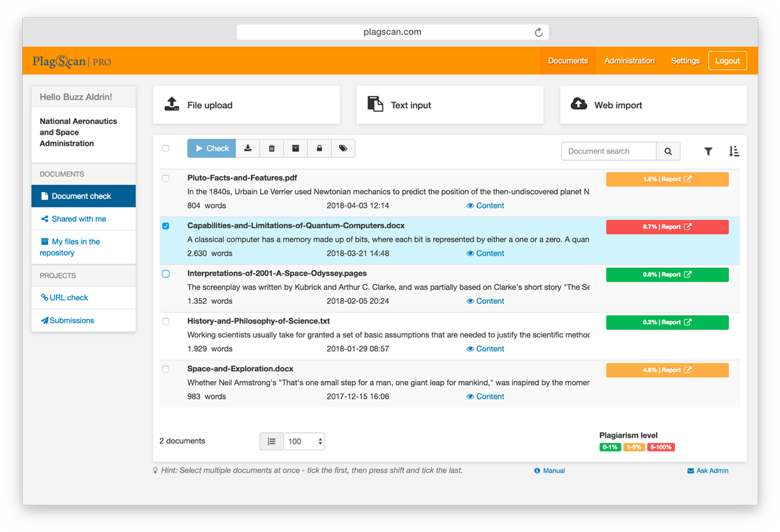
Task: Click the download icon in document toolbar
Action: pos(248,148)
